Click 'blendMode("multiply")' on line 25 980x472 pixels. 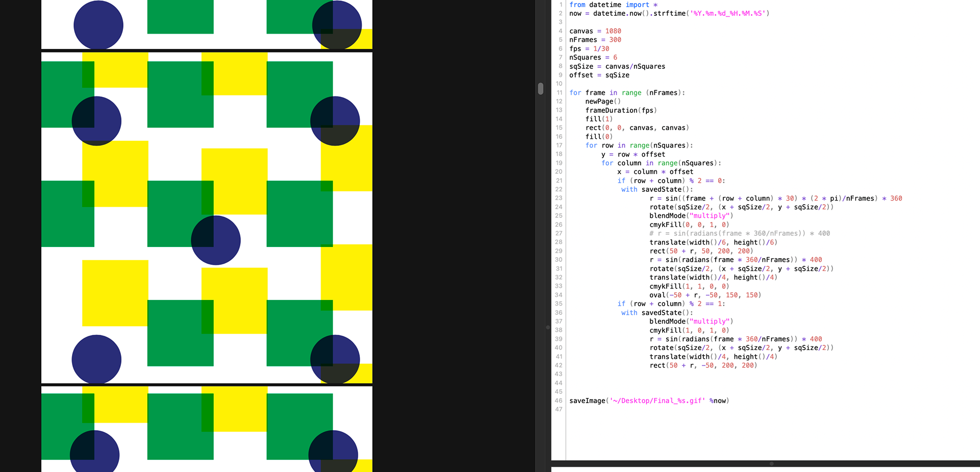click(691, 216)
